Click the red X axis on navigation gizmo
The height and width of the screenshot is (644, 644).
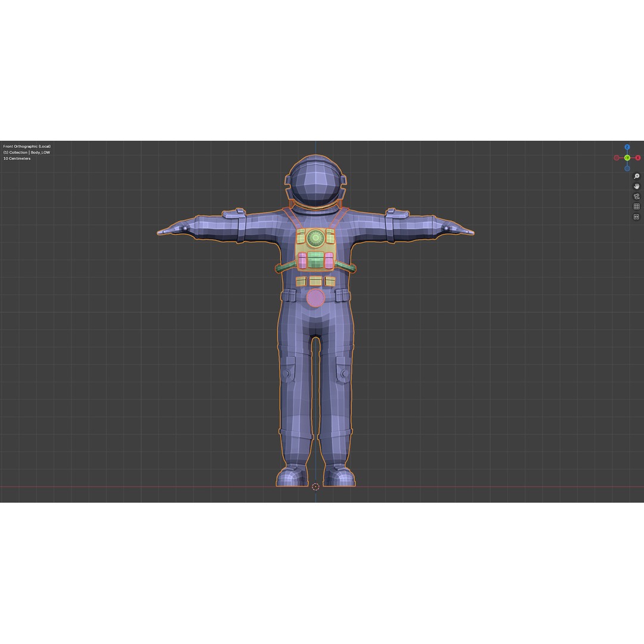tap(638, 157)
